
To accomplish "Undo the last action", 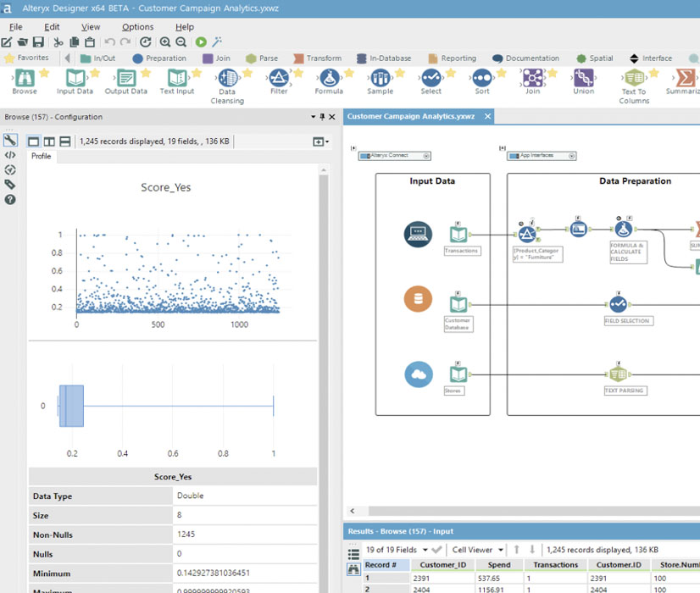I will point(110,42).
